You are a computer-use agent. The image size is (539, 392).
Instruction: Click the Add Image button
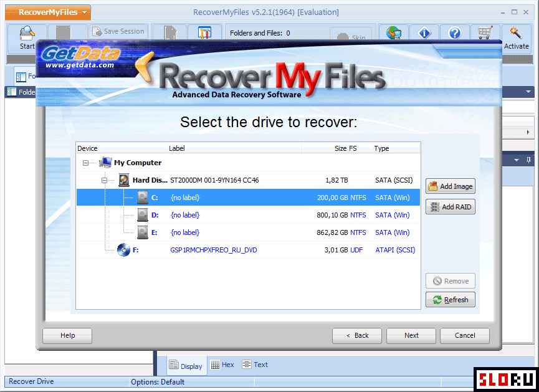[x=451, y=186]
